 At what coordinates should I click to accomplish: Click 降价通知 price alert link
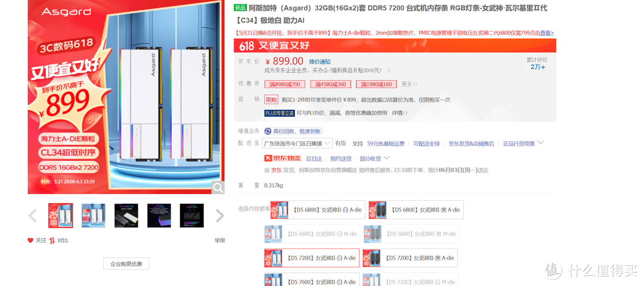pyautogui.click(x=320, y=61)
